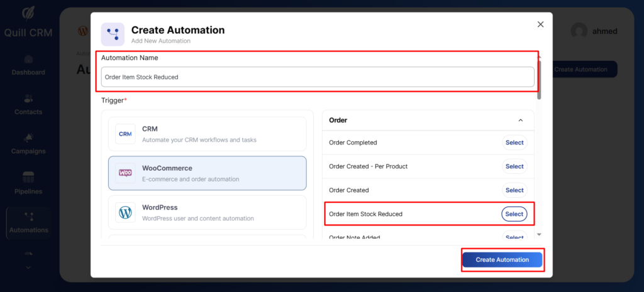The image size is (644, 292).
Task: Open Pipelines from sidebar
Action: tap(28, 183)
